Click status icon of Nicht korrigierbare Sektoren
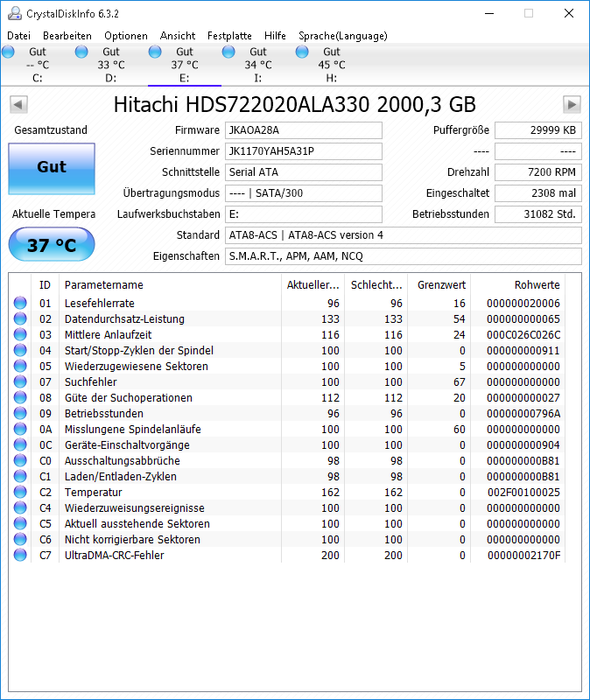Screen dimensions: 590x700 (20, 539)
